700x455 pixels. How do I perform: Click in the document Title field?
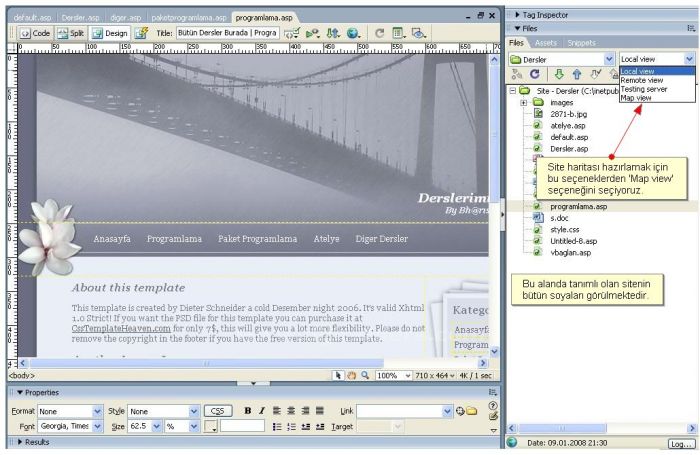click(x=228, y=33)
